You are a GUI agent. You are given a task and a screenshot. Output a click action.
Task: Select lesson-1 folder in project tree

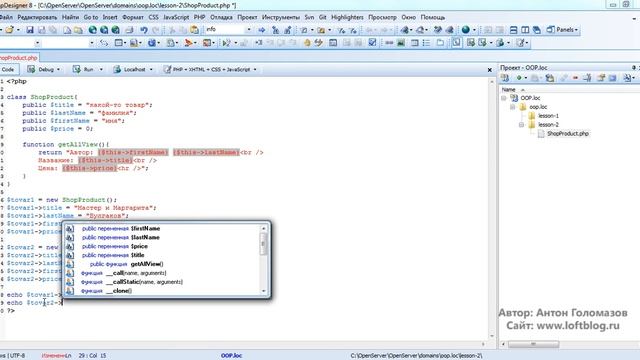548,116
